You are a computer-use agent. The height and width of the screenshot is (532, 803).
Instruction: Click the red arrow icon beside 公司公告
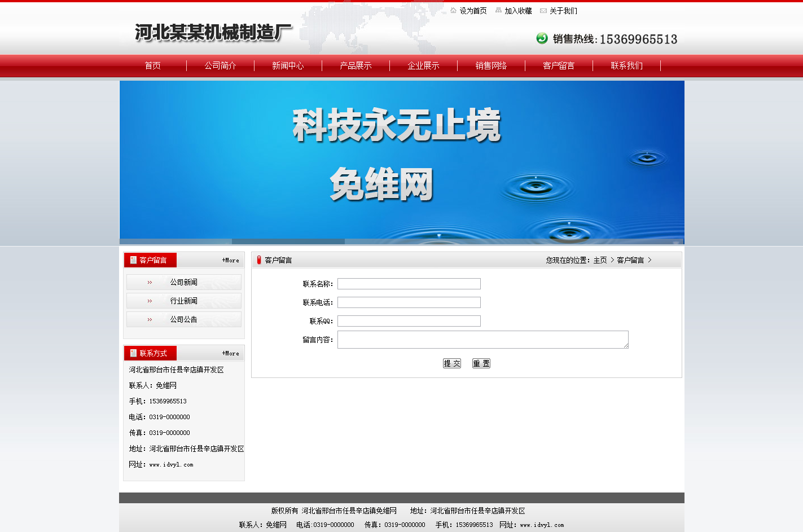[x=150, y=319]
